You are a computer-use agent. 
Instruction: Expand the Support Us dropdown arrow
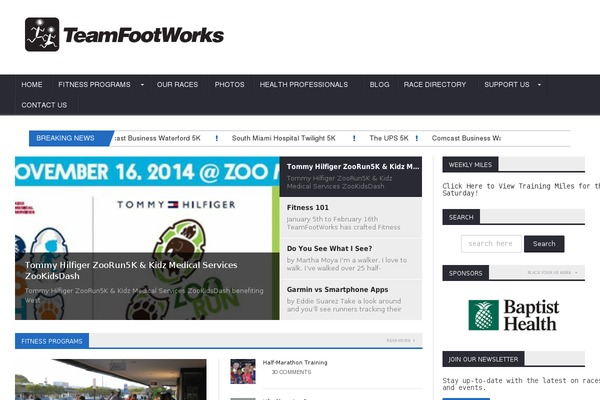(x=540, y=85)
